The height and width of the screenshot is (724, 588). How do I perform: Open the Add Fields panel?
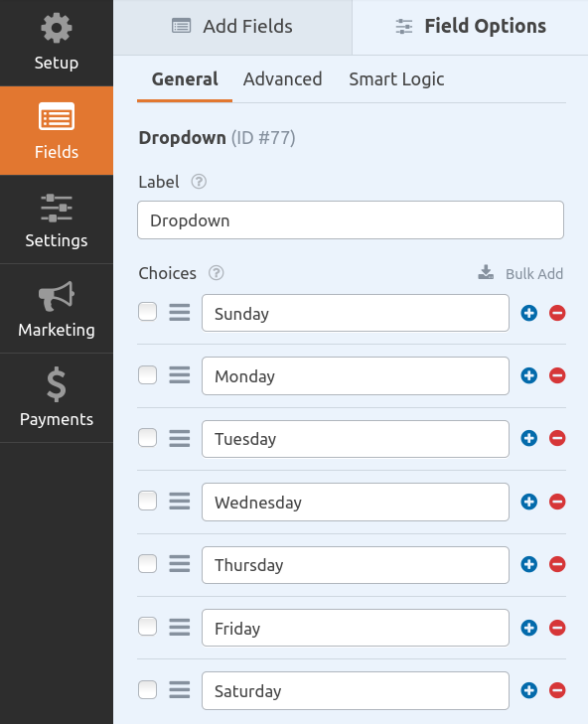click(232, 27)
